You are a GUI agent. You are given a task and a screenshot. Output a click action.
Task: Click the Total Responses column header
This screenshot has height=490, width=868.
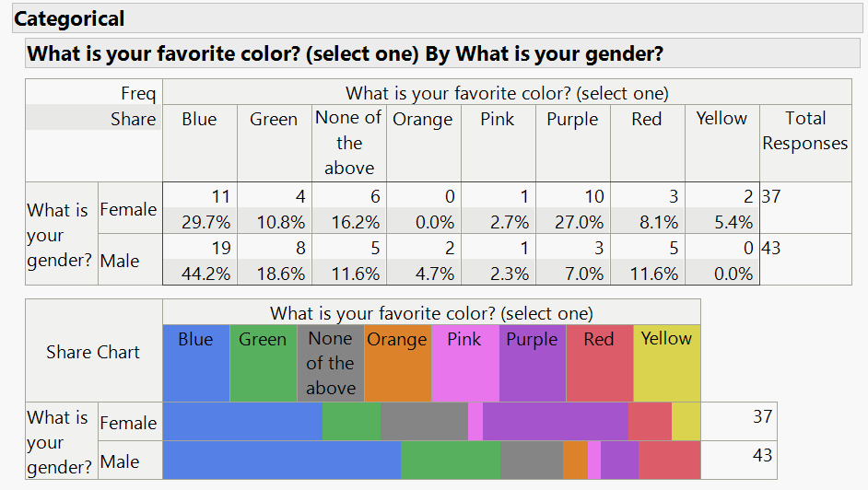pos(804,131)
